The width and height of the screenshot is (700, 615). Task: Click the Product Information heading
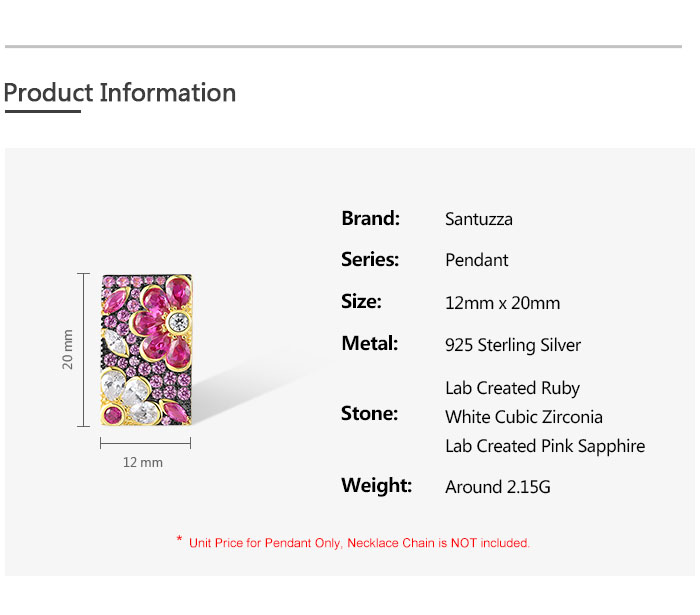(x=120, y=93)
